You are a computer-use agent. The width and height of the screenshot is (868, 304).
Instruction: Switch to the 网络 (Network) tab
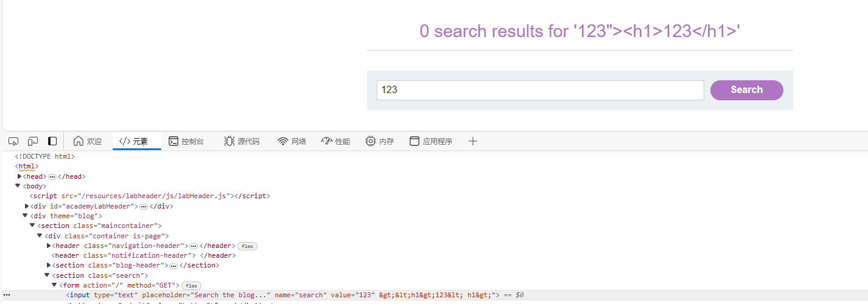(x=292, y=141)
